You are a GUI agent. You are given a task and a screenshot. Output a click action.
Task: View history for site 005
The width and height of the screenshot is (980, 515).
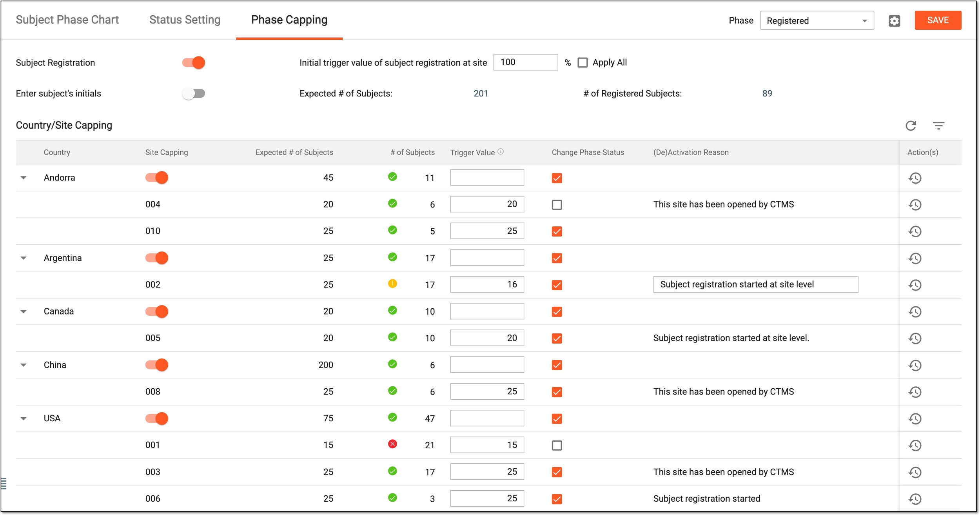pos(915,338)
